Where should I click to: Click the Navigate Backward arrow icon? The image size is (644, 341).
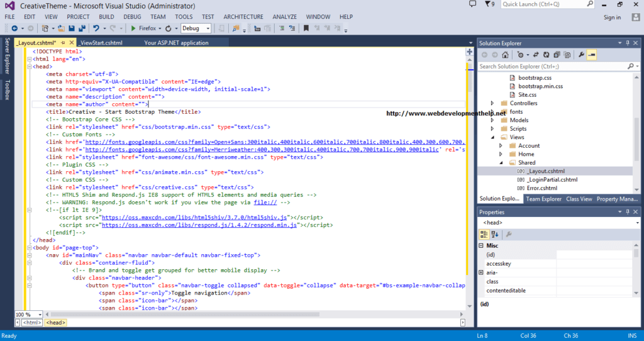point(14,28)
